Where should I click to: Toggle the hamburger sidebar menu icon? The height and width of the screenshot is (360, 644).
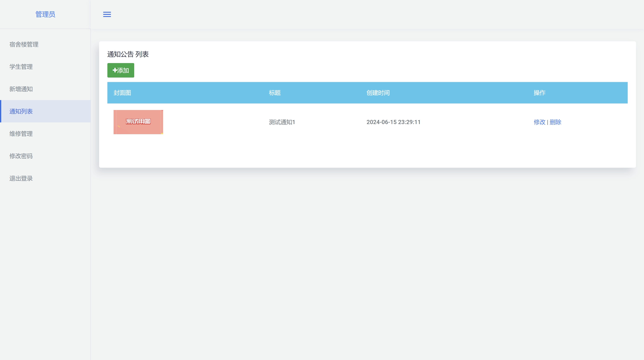tap(107, 14)
